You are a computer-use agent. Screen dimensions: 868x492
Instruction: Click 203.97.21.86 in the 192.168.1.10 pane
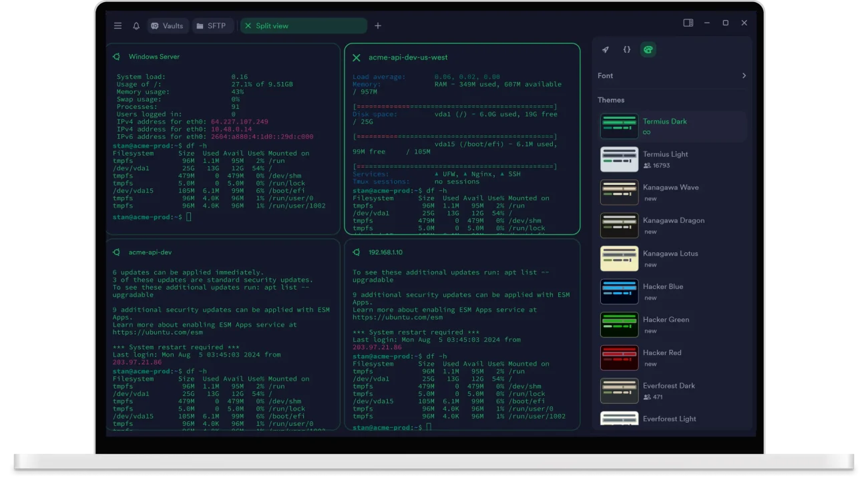[x=377, y=347]
